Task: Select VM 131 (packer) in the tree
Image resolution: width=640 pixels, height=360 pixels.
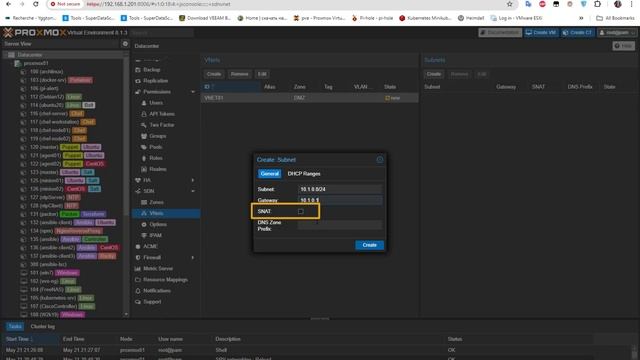Action: click(45, 214)
